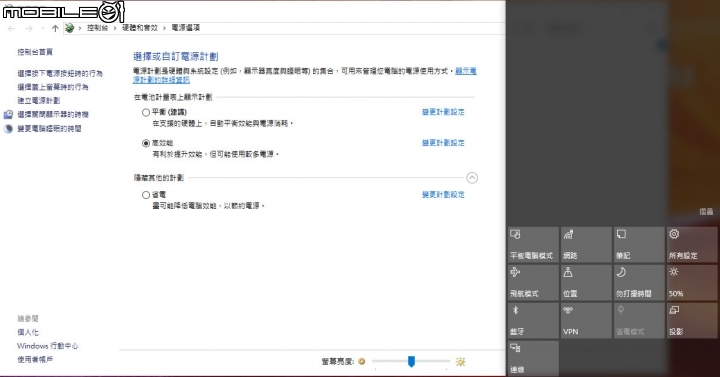Image resolution: width=720 pixels, height=377 pixels.
Task: Click the 螢幕亮度 brightness slider thumb
Action: coord(411,361)
